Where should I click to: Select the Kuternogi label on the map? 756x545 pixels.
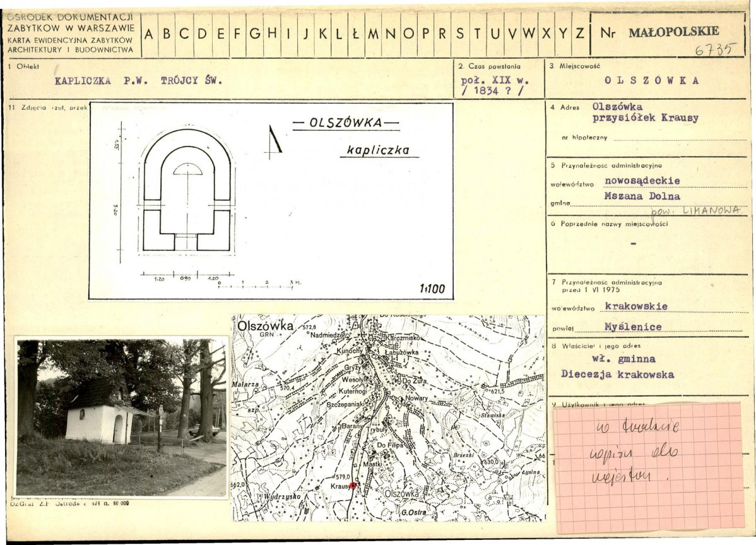click(353, 391)
